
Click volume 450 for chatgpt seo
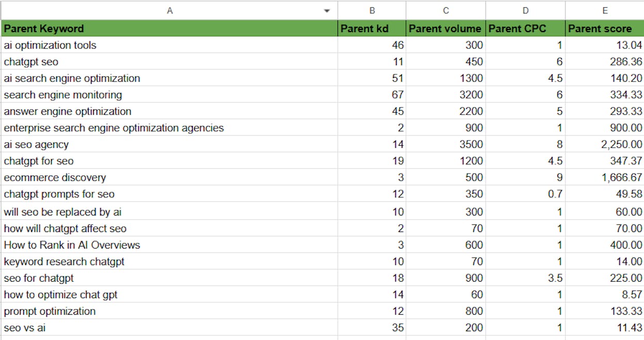pos(446,61)
